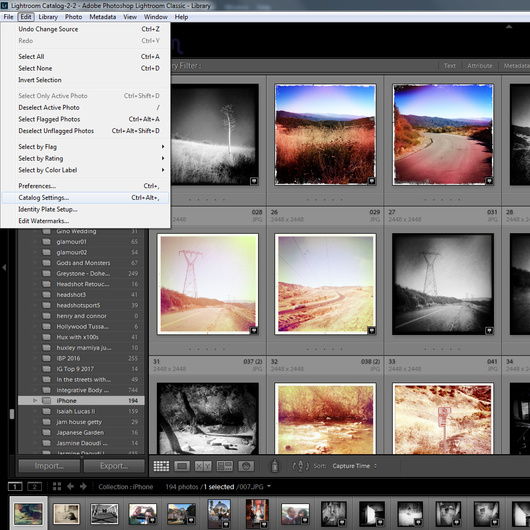Collapse top panel with arrow at top

pyautogui.click(x=509, y=27)
